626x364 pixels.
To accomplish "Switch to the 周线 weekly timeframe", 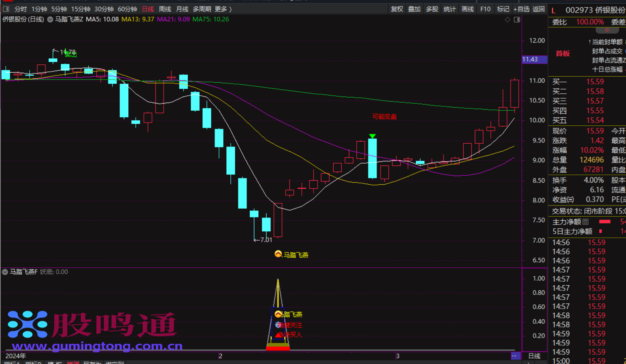I will (165, 9).
